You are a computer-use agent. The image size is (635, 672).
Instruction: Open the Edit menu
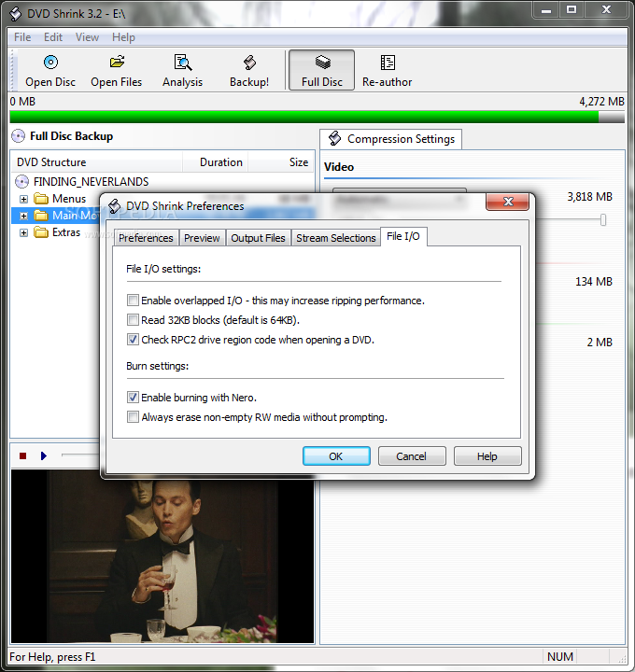coord(53,37)
